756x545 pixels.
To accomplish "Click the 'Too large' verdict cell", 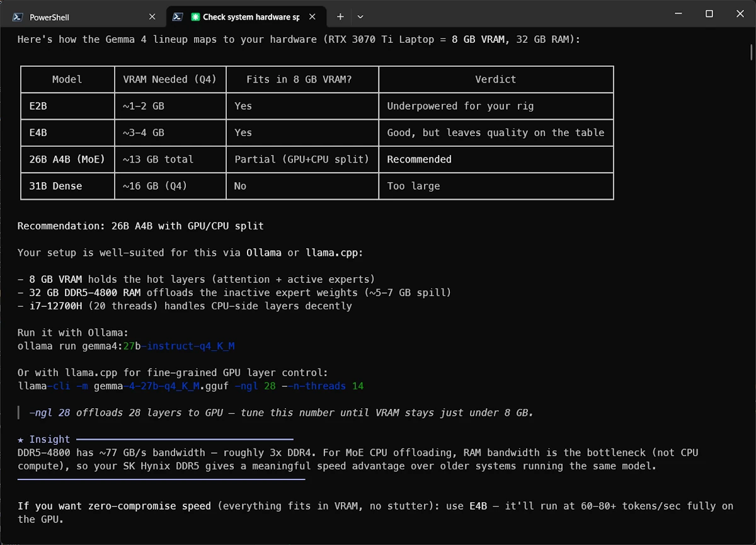I will 496,186.
